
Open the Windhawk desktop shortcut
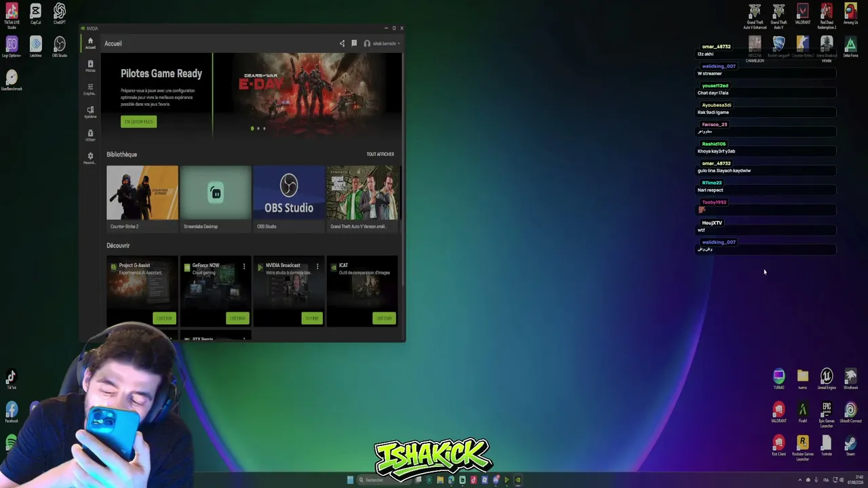coord(850,379)
